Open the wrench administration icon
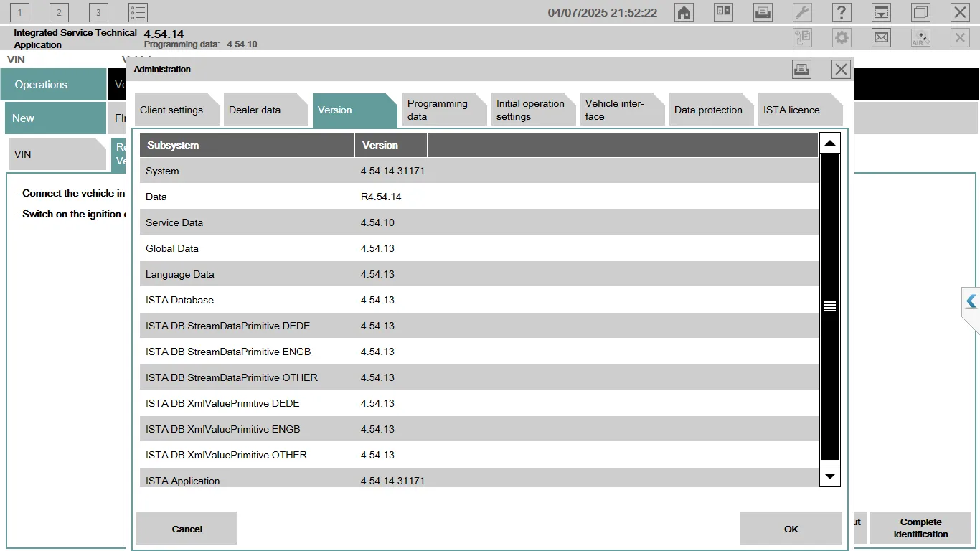Image resolution: width=980 pixels, height=551 pixels. click(802, 12)
